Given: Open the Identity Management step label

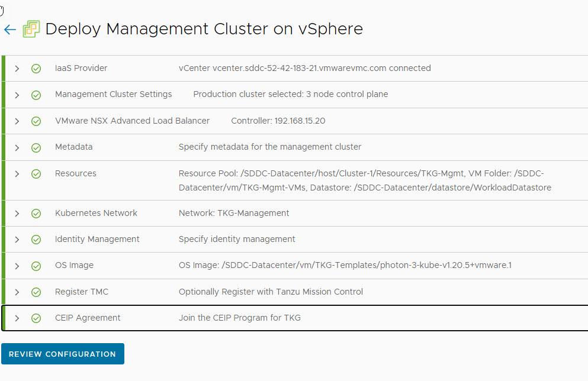Looking at the screenshot, I should [97, 239].
